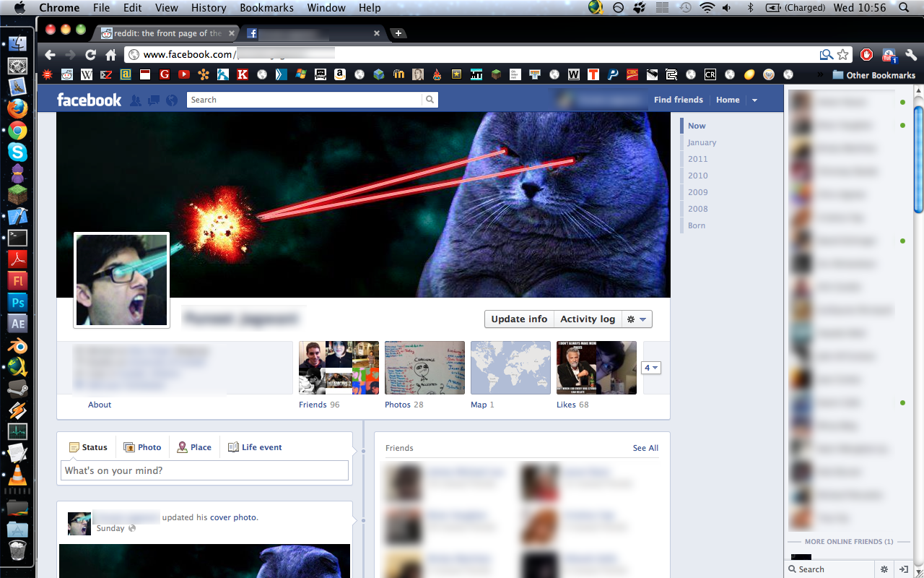Open the reddit alien bookmark
Screen dimensions: 924x578
[67, 74]
